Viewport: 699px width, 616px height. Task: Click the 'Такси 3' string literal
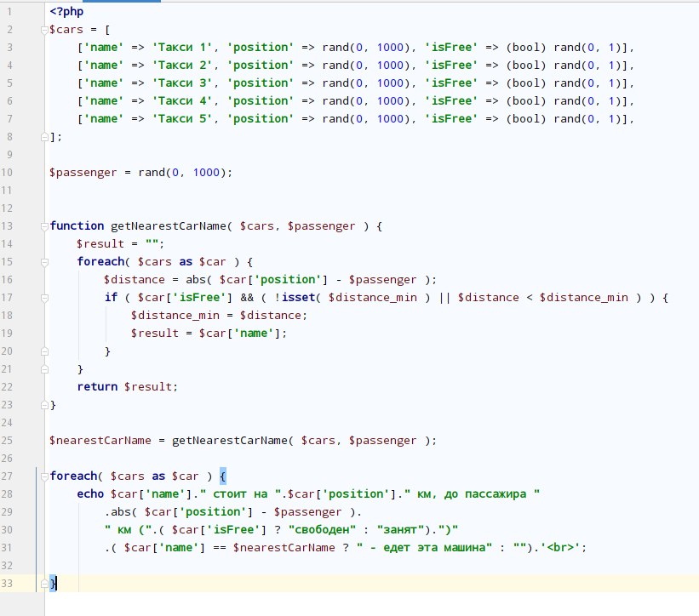(x=182, y=83)
